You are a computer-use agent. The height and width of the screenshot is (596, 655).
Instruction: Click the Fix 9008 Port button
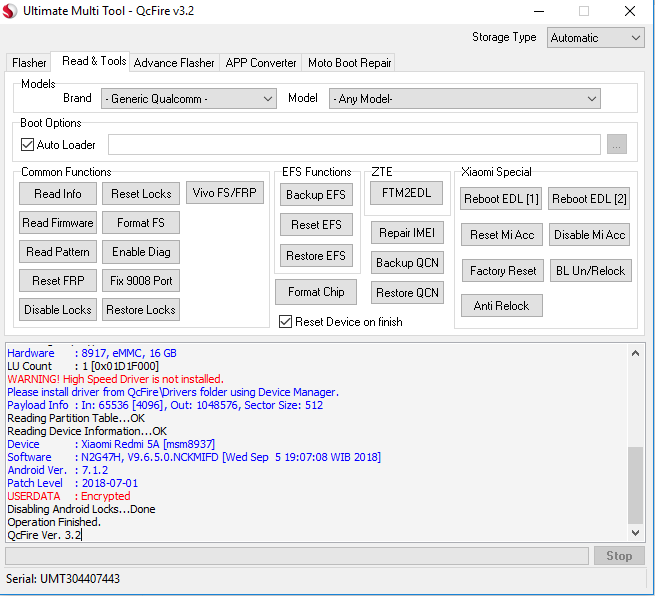(x=141, y=281)
